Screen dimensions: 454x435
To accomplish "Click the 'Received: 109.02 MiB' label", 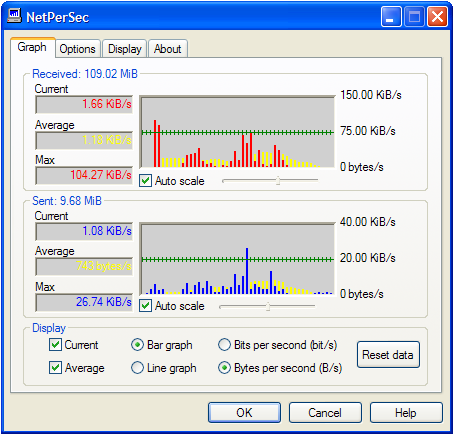I will pyautogui.click(x=85, y=74).
